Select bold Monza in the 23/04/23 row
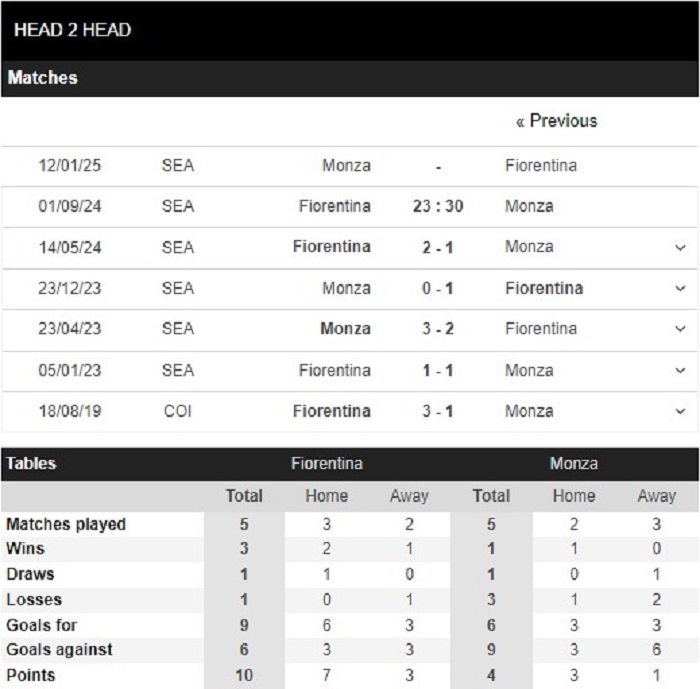 click(346, 329)
